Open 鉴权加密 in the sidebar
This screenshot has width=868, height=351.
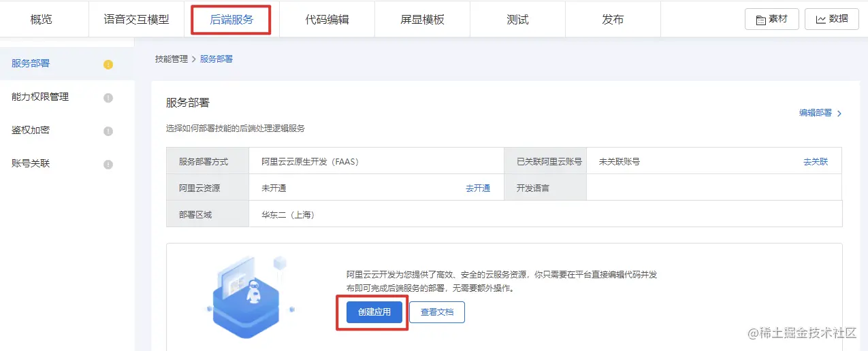tap(67, 131)
